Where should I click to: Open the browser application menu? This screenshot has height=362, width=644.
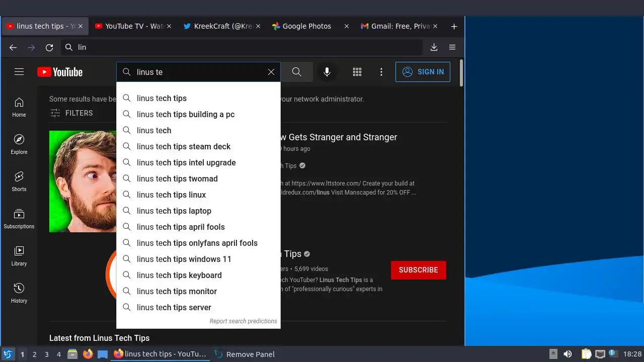tap(452, 47)
